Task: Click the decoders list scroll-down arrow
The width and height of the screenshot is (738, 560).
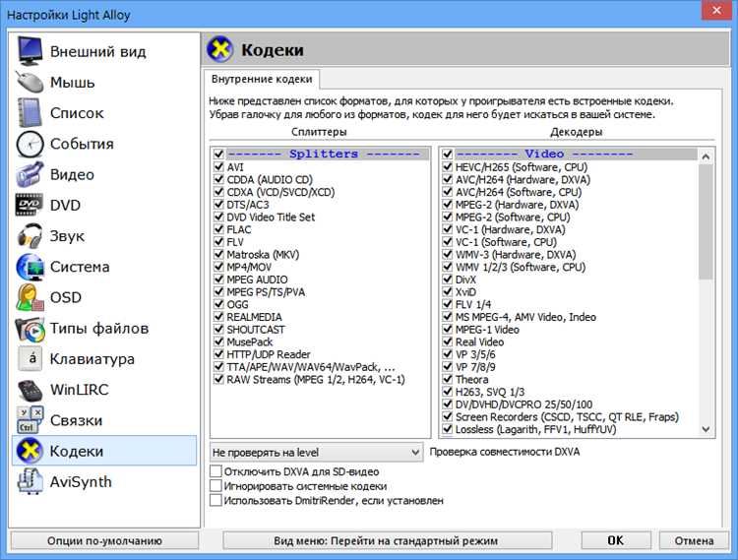Action: tap(706, 429)
